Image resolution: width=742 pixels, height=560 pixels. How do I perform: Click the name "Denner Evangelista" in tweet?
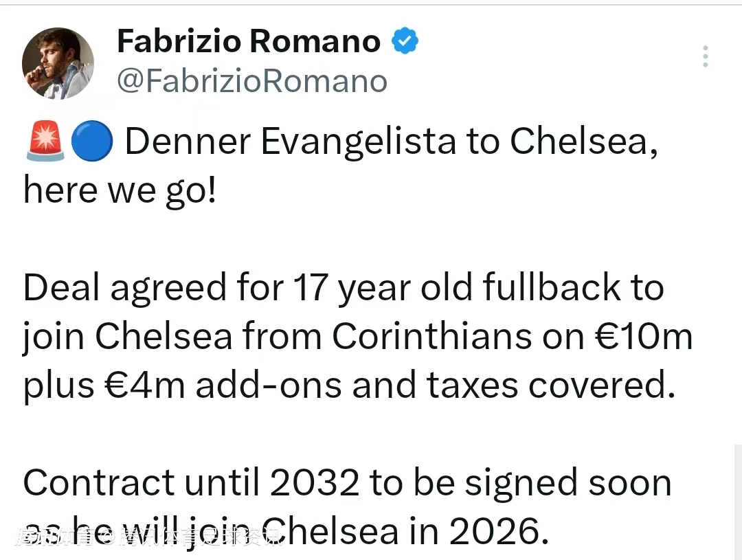click(x=290, y=142)
